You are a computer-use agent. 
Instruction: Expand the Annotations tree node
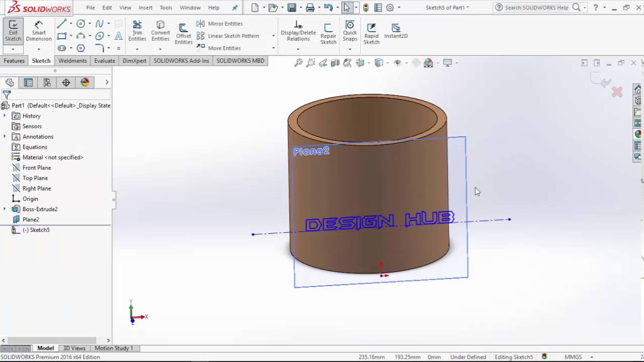[x=5, y=137]
